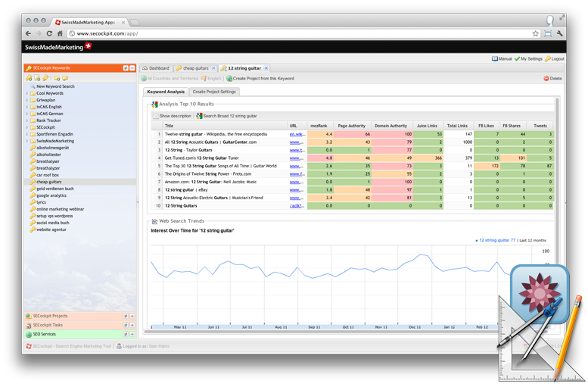This screenshot has width=588, height=384.
Task: Click the English language icon
Action: (x=204, y=79)
